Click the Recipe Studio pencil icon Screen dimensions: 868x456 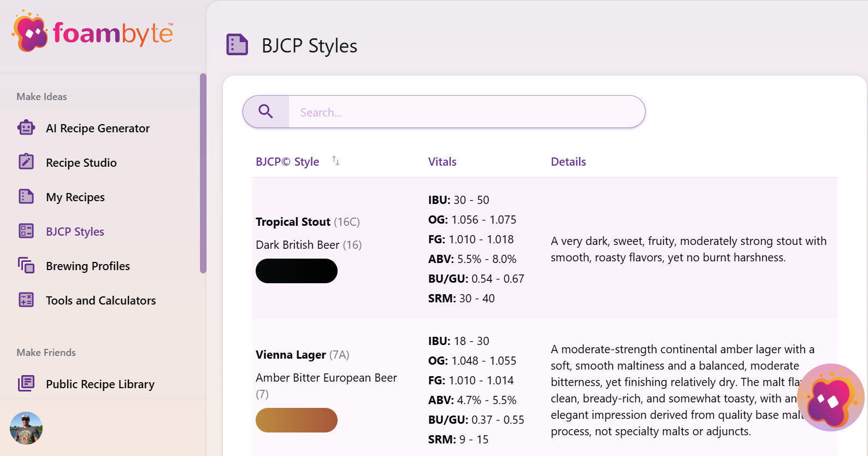[26, 162]
